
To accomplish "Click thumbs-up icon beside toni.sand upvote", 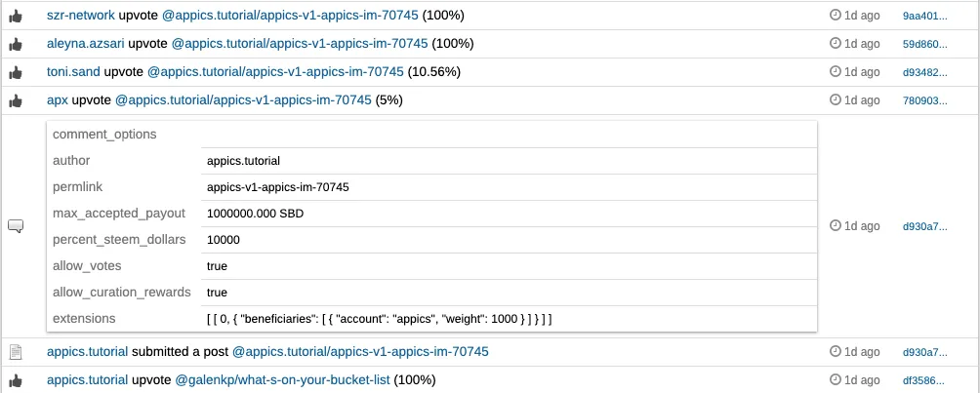I will [16, 72].
